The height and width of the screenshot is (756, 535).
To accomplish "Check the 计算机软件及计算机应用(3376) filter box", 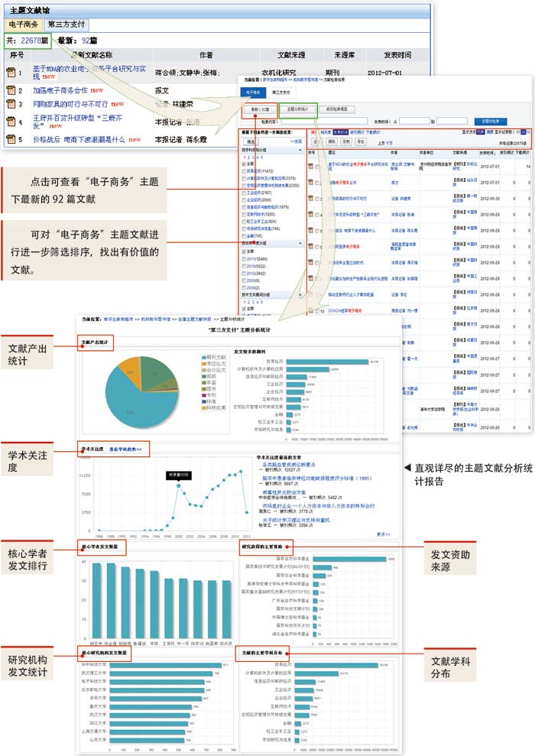I will 244,178.
